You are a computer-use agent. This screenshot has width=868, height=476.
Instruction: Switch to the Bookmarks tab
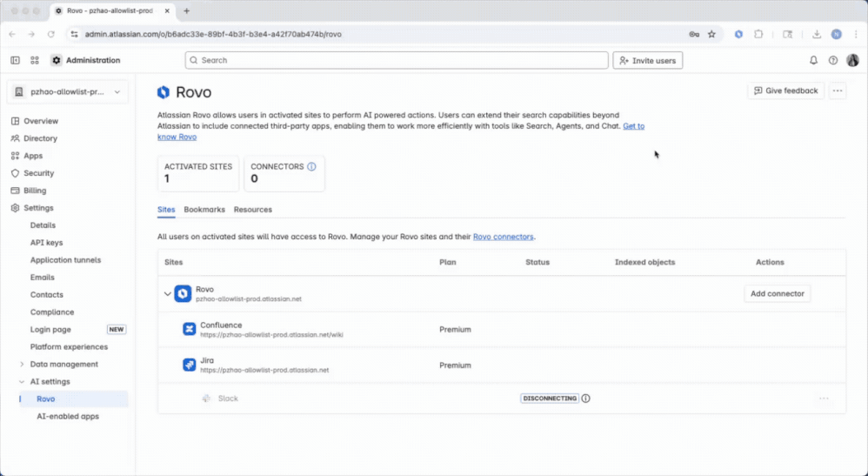tap(204, 210)
